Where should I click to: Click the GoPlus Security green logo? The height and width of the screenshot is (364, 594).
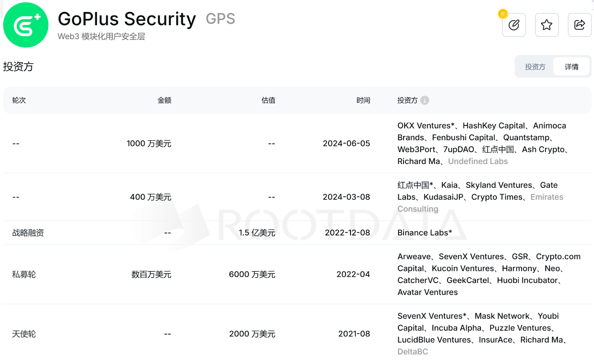click(x=26, y=25)
